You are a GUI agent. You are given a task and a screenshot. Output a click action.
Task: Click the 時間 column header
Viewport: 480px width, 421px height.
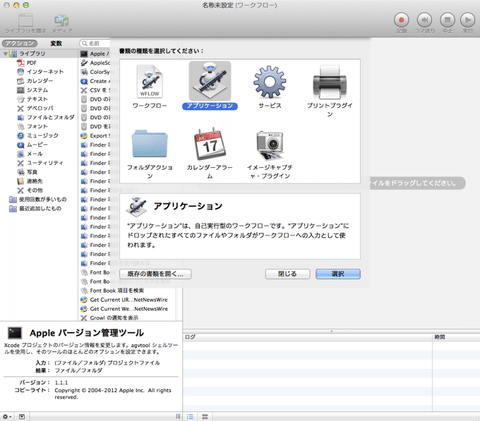(456, 337)
